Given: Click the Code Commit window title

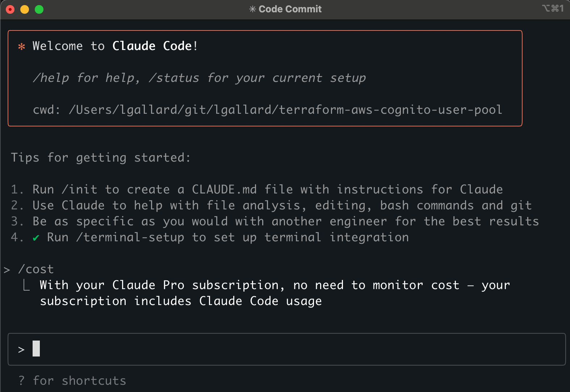Looking at the screenshot, I should point(290,9).
